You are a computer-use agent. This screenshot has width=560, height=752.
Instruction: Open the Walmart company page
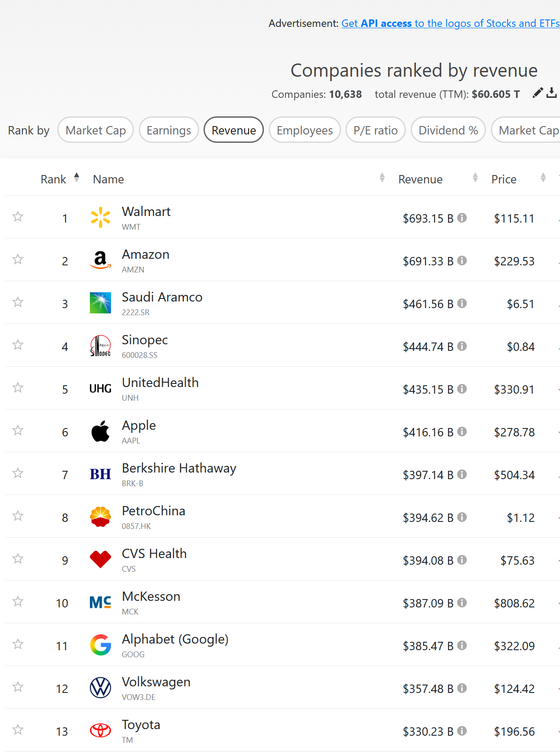pos(146,212)
